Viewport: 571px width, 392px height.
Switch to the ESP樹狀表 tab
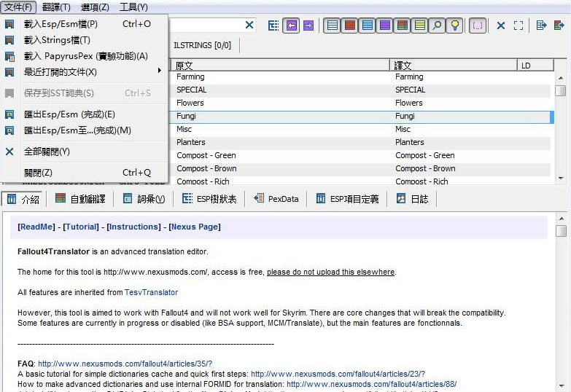coord(209,199)
